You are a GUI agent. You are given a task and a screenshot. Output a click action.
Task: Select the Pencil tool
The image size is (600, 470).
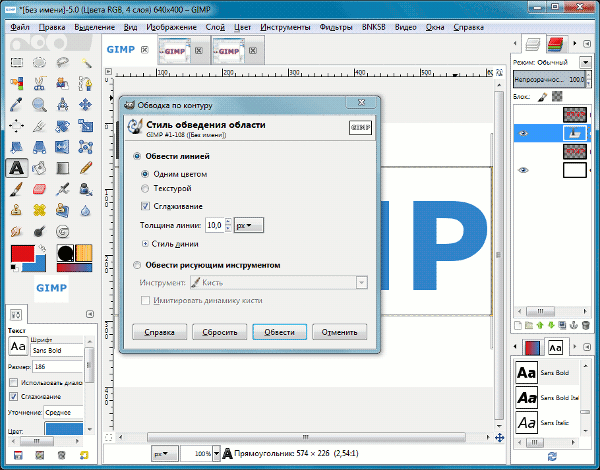coord(85,168)
